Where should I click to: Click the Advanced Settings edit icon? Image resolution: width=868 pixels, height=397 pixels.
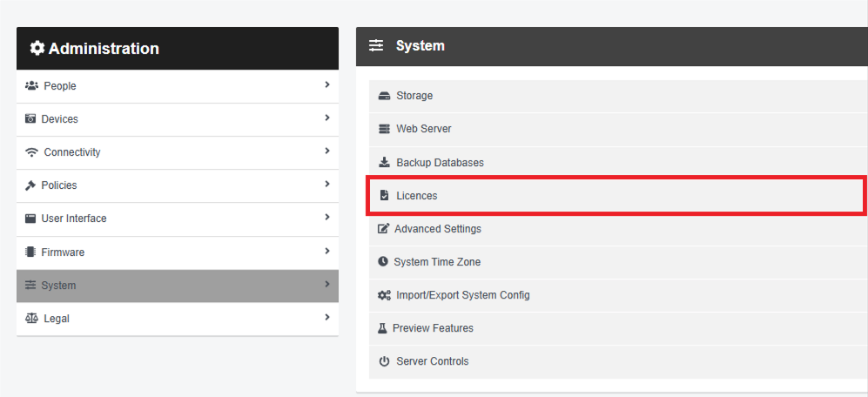(383, 229)
